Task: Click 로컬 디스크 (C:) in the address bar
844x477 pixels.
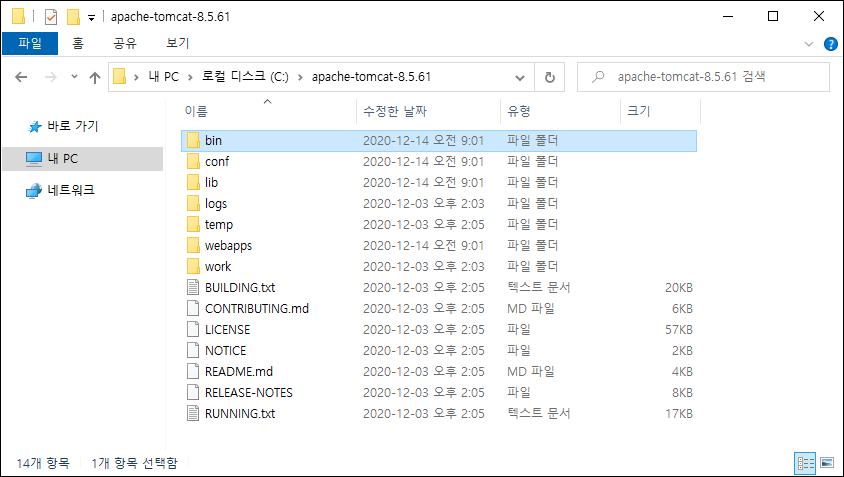Action: 245,77
